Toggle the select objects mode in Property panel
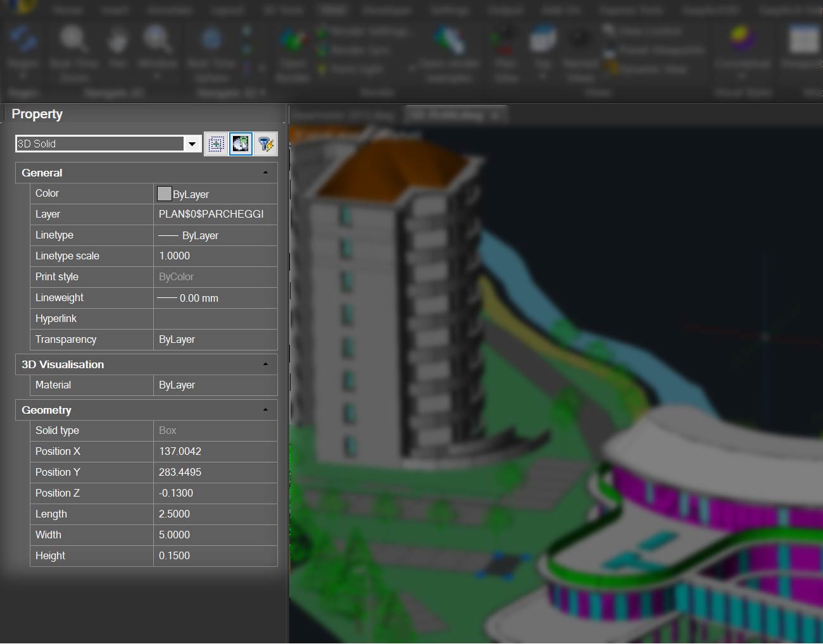The image size is (823, 644). pyautogui.click(x=216, y=144)
